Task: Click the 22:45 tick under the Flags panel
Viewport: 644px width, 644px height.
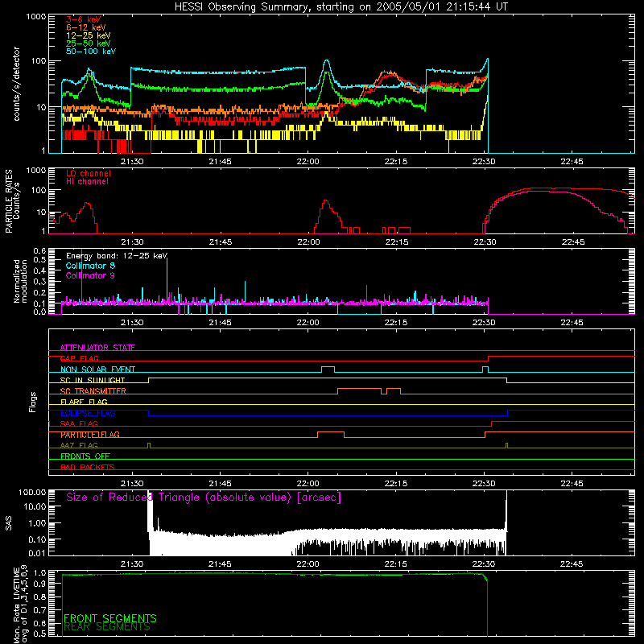Action: pos(572,484)
